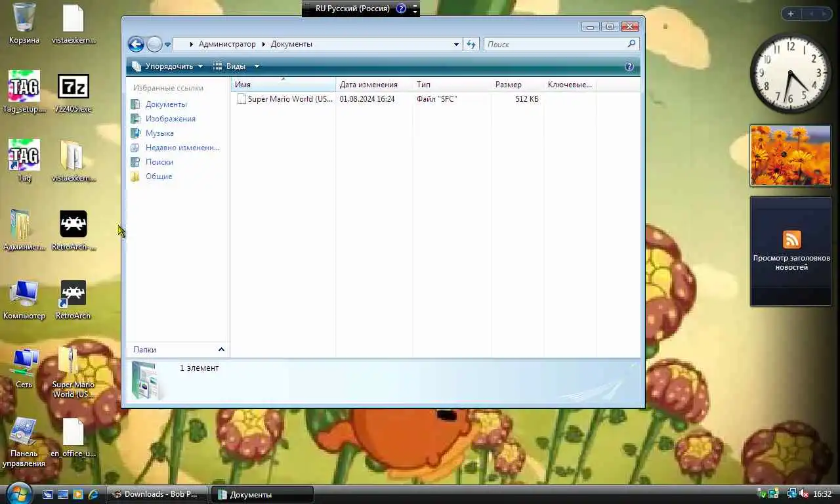Click the muted volume tray icon

[x=804, y=493]
